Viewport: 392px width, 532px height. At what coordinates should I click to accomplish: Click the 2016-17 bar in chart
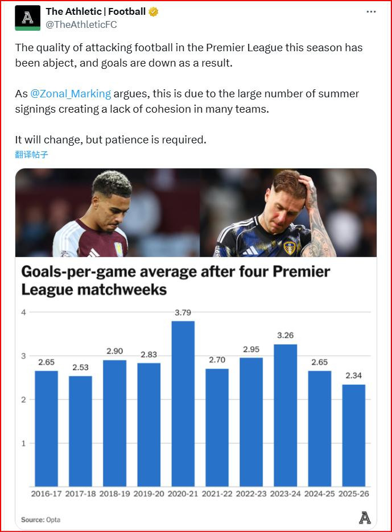[x=46, y=428]
